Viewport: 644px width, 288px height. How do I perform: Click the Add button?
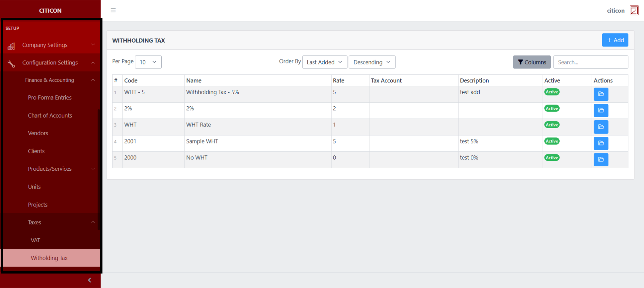[615, 40]
